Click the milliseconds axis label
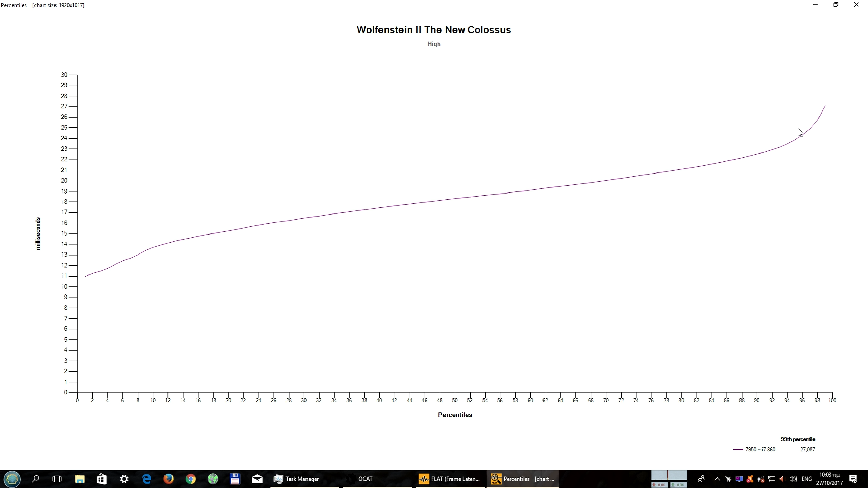This screenshot has height=488, width=868. coord(38,233)
